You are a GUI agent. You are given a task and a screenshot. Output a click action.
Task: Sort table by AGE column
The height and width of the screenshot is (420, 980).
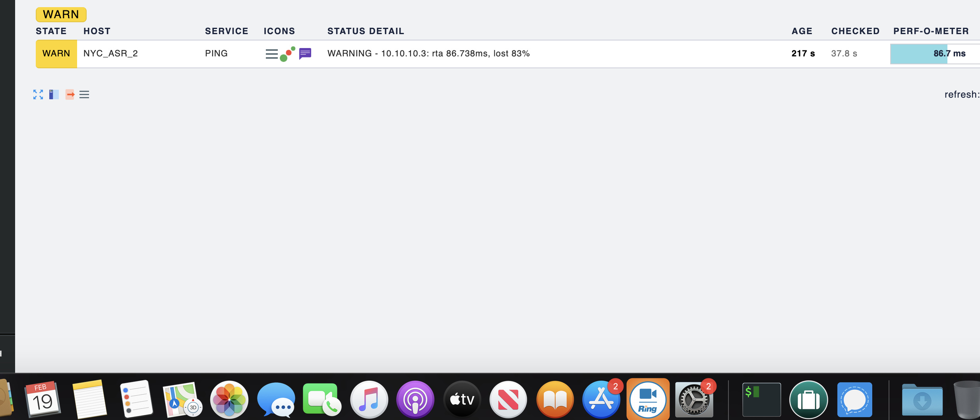coord(802,31)
